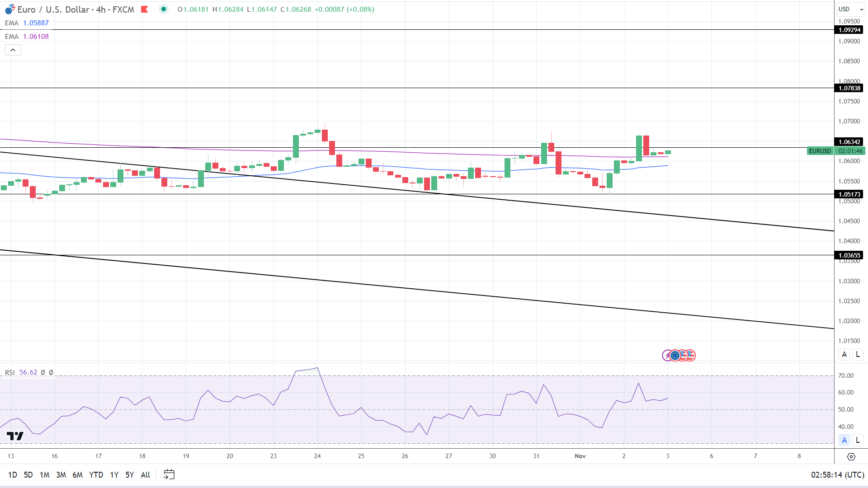Click the EURUSD current price tag

820,151
